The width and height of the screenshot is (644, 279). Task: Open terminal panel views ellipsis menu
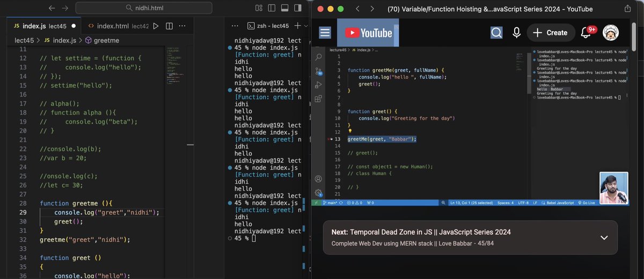235,26
